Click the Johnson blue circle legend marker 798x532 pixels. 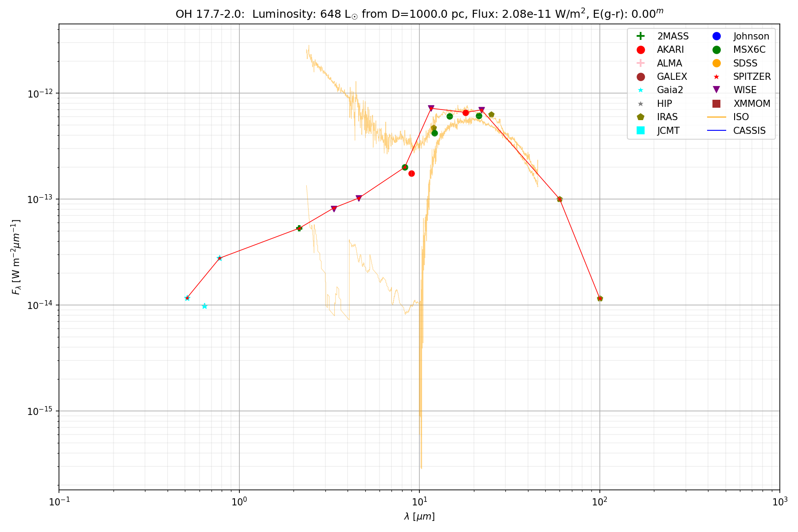(716, 36)
